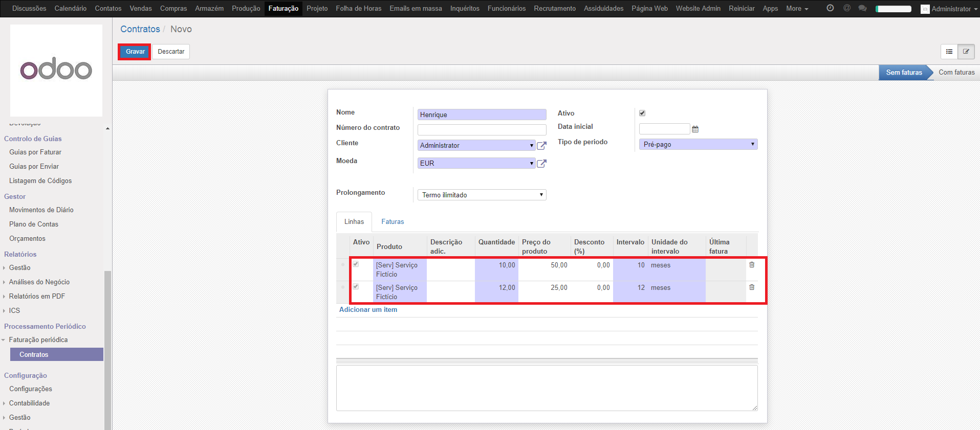The image size is (980, 430).
Task: Open the Vendas menu
Action: [x=141, y=9]
